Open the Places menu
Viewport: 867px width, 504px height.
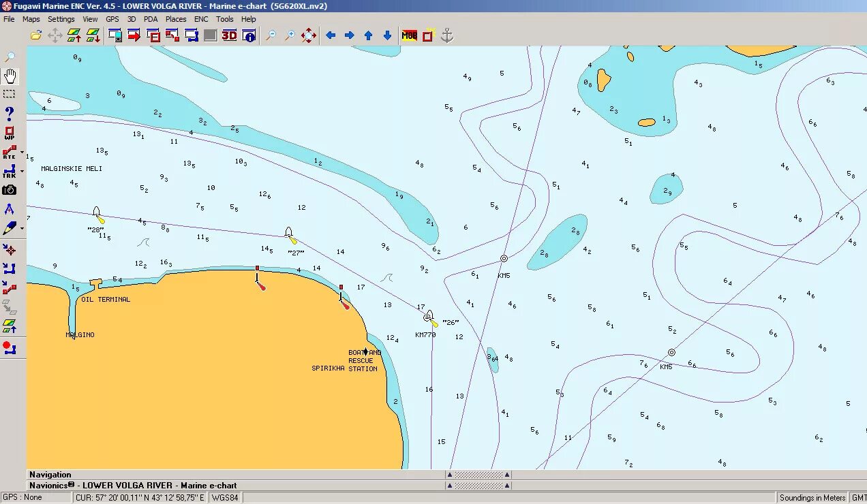(176, 19)
